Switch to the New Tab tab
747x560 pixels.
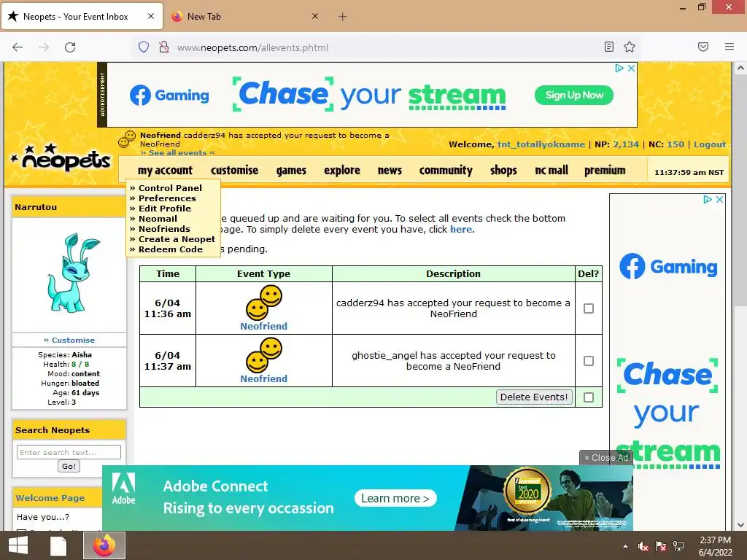(245, 17)
